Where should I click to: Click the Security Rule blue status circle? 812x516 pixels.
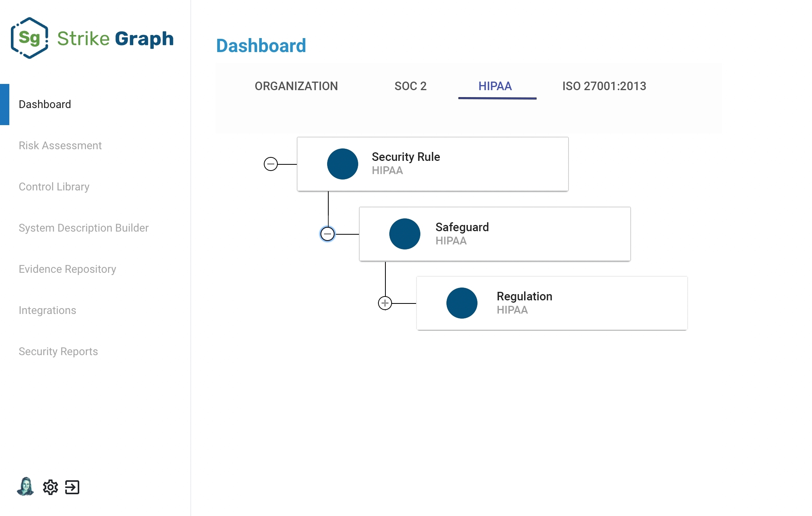pos(342,164)
